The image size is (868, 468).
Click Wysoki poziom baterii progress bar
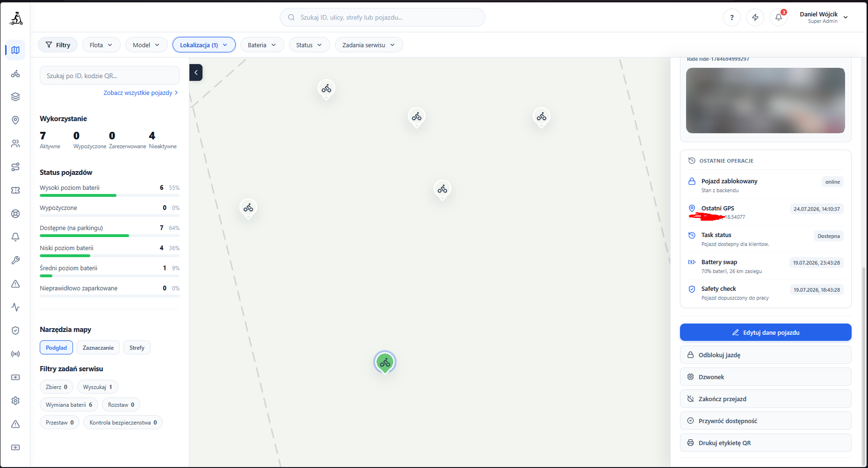(x=109, y=195)
